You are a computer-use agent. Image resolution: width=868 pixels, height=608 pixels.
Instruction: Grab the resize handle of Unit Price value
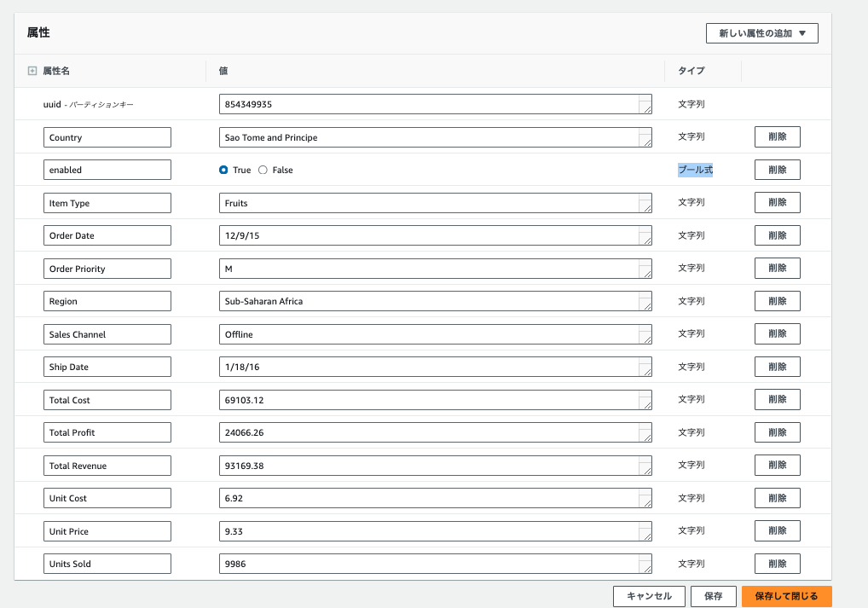tap(647, 536)
